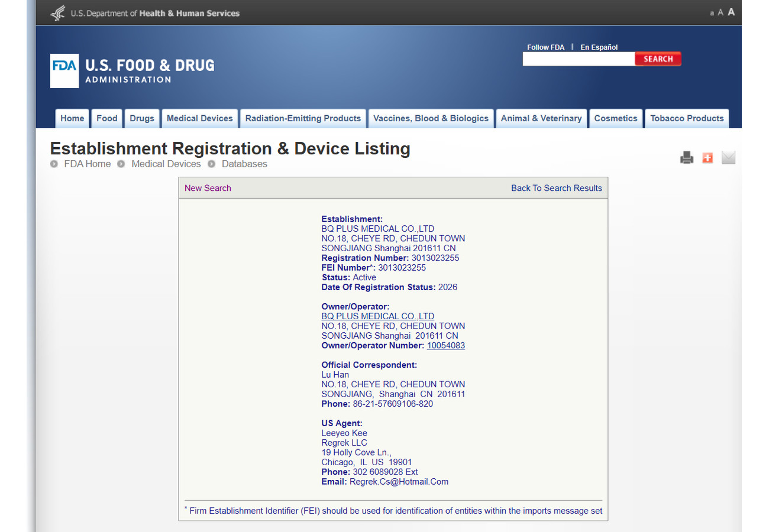Screen dimensions: 769x532
Task: Click the US Agent name 'Leeyeo Kee'
Action: pyautogui.click(x=344, y=433)
